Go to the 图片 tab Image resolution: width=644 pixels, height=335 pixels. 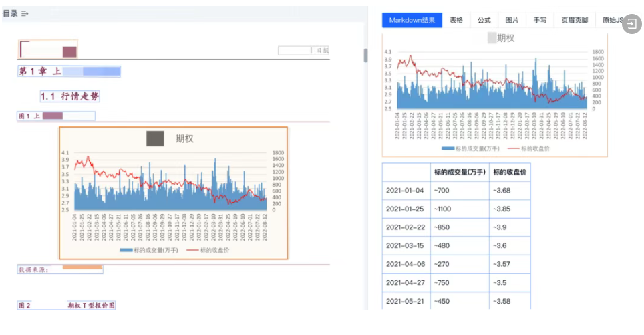point(512,21)
